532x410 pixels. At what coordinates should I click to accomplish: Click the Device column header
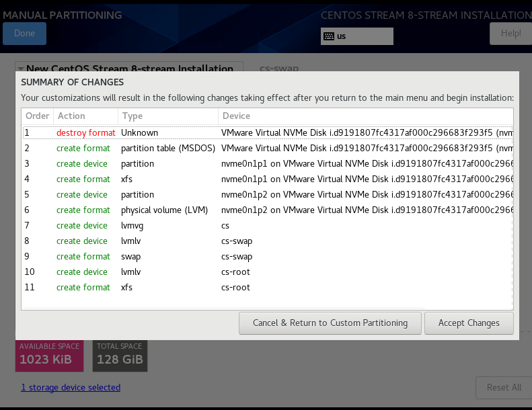[365, 116]
